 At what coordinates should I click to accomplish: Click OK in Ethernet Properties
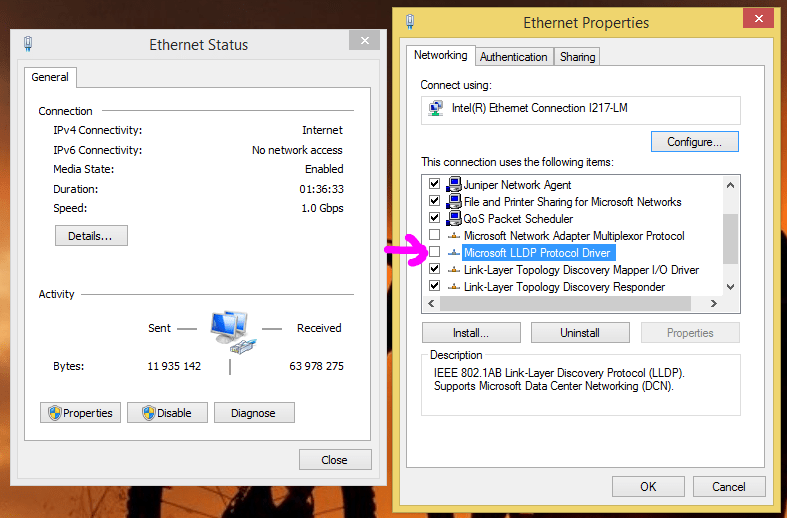click(648, 486)
